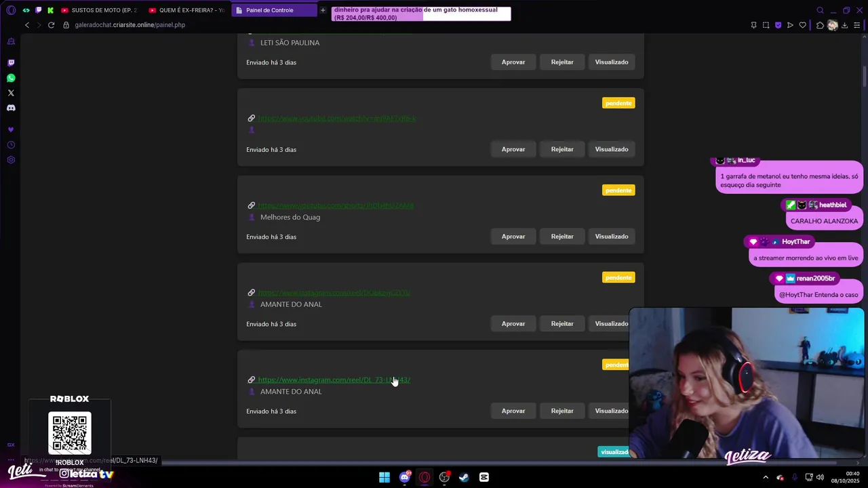Click the donation goal progress bar
The image size is (868, 488).
tap(421, 14)
